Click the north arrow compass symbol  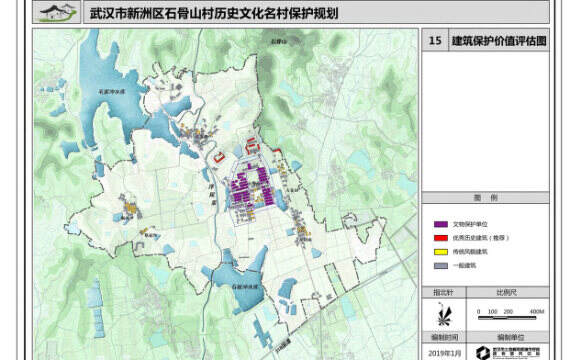click(x=443, y=315)
